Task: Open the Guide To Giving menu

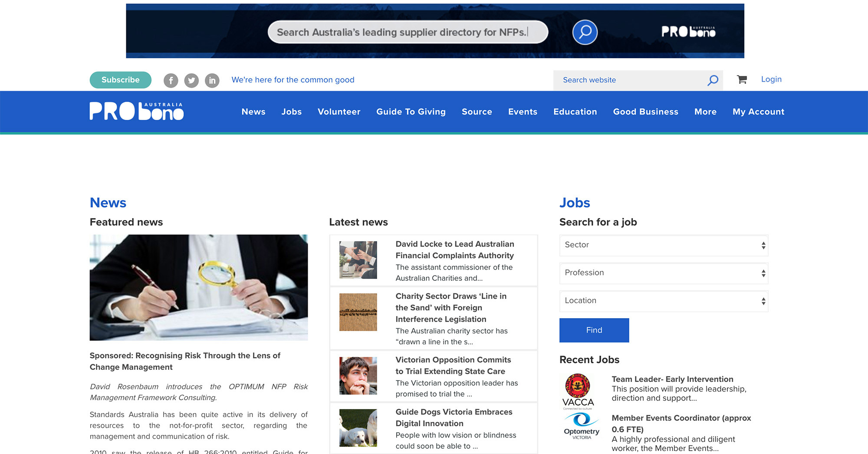Action: [x=411, y=112]
